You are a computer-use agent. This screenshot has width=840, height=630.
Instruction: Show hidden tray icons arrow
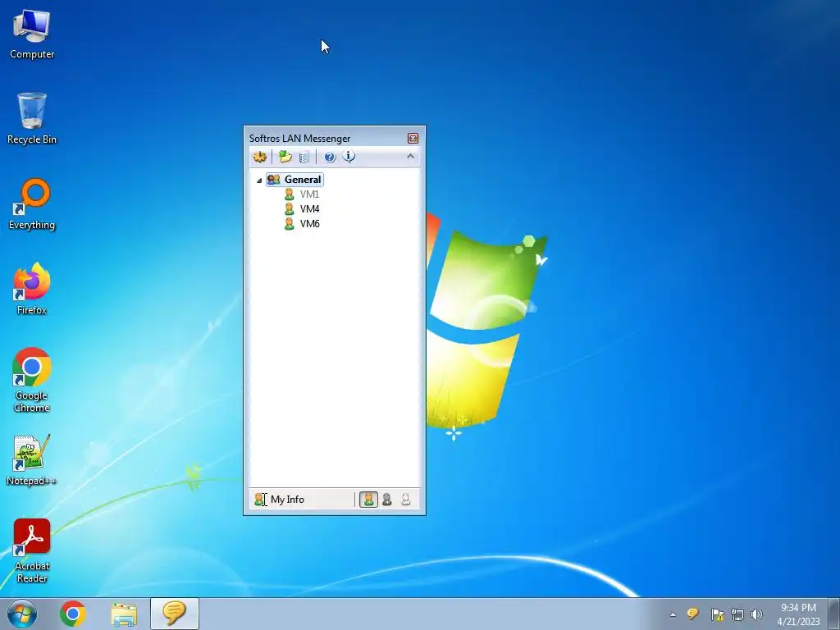tap(673, 614)
